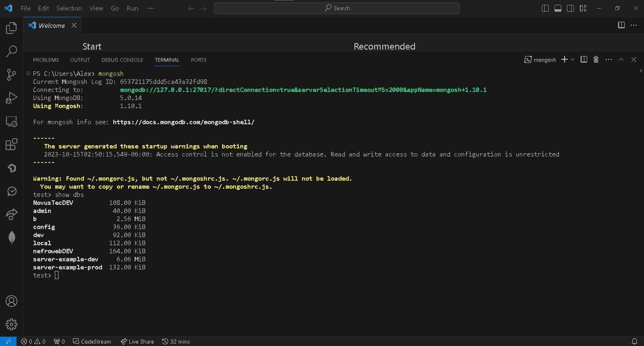Kill terminal with the trash icon
The width and height of the screenshot is (644, 346).
pos(596,60)
